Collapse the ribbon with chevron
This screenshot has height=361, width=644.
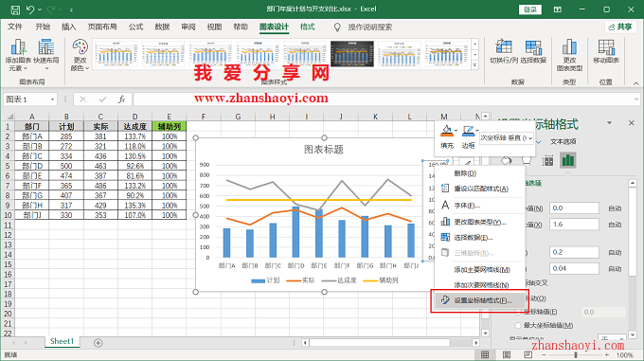(635, 83)
